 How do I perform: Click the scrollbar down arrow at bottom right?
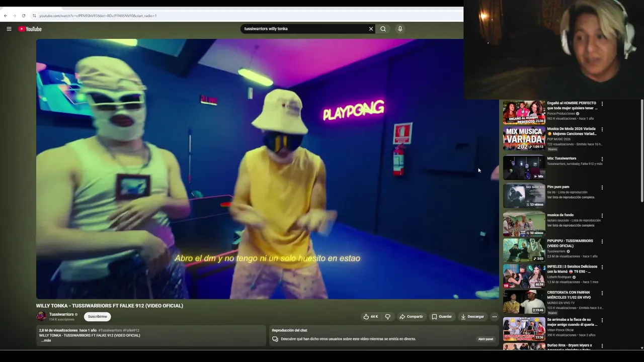[x=641, y=347]
